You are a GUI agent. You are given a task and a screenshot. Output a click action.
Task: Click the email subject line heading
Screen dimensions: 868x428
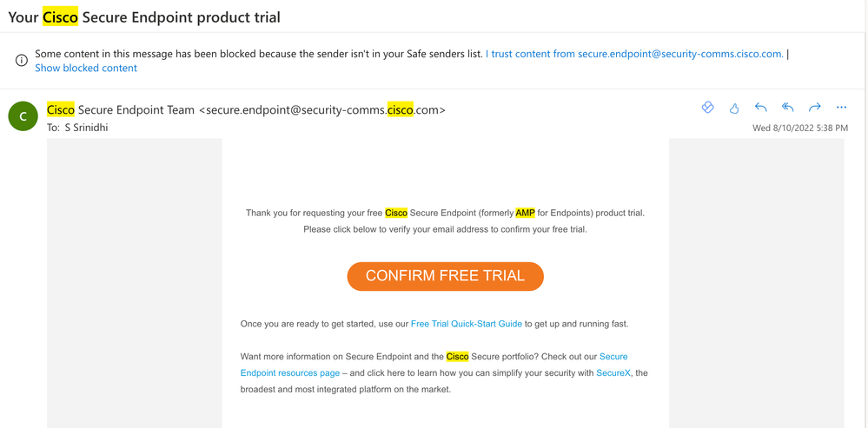point(144,17)
